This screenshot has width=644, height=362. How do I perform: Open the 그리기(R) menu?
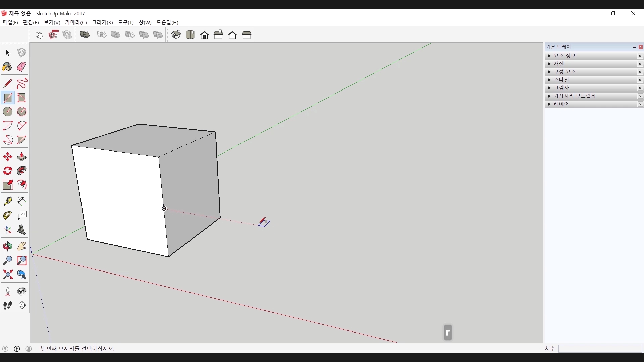tap(102, 22)
